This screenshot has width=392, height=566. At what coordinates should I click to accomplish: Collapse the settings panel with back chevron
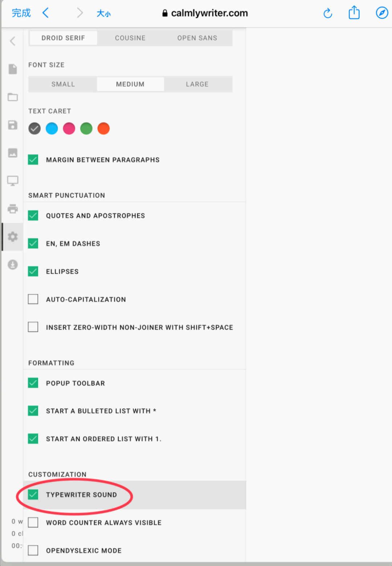[13, 41]
